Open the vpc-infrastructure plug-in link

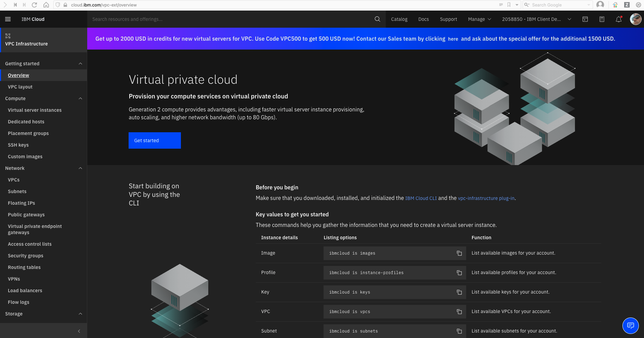(486, 198)
